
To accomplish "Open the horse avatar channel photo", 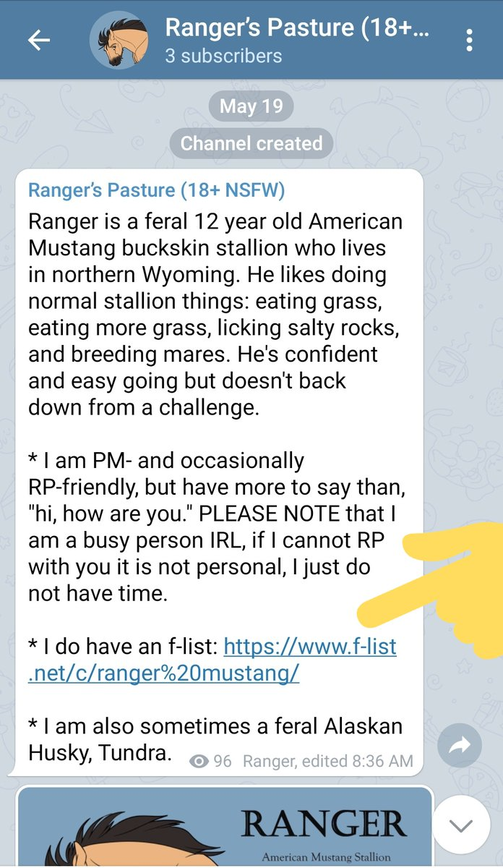I will pos(119,40).
